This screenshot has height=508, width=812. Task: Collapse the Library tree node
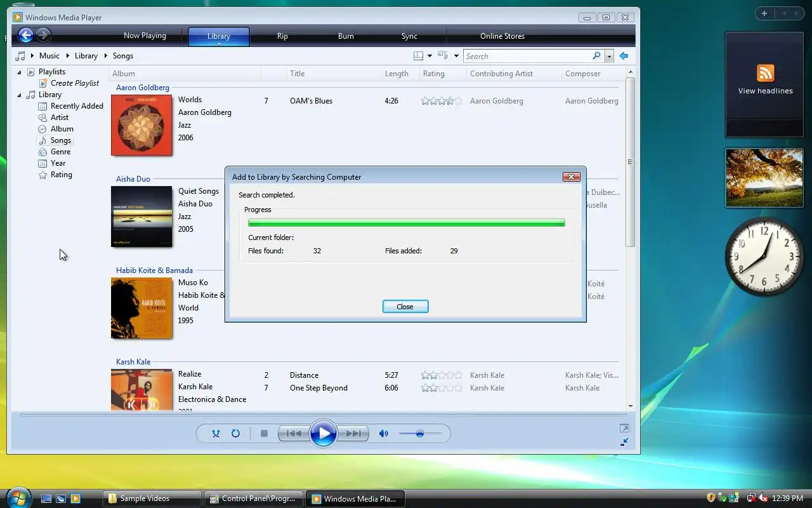click(19, 95)
